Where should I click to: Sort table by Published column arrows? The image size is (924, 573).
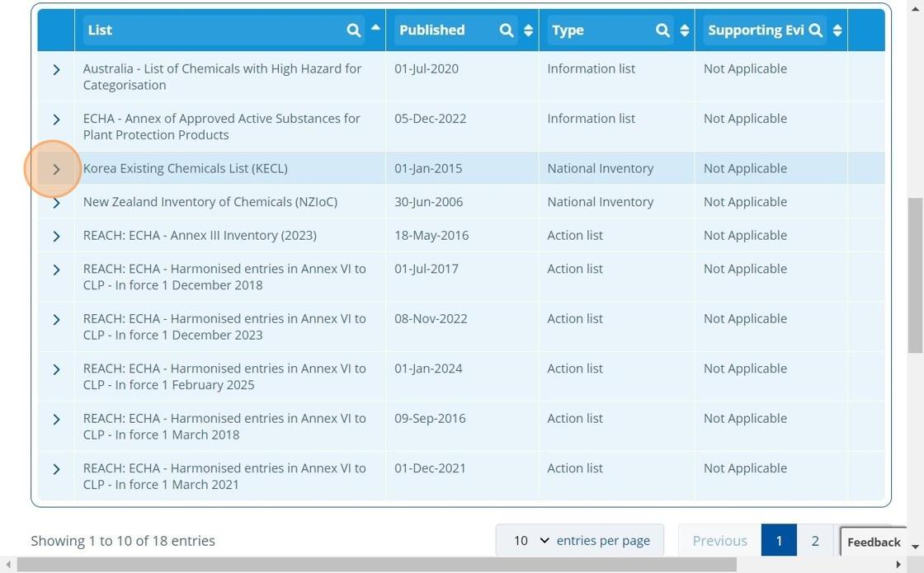click(x=528, y=31)
